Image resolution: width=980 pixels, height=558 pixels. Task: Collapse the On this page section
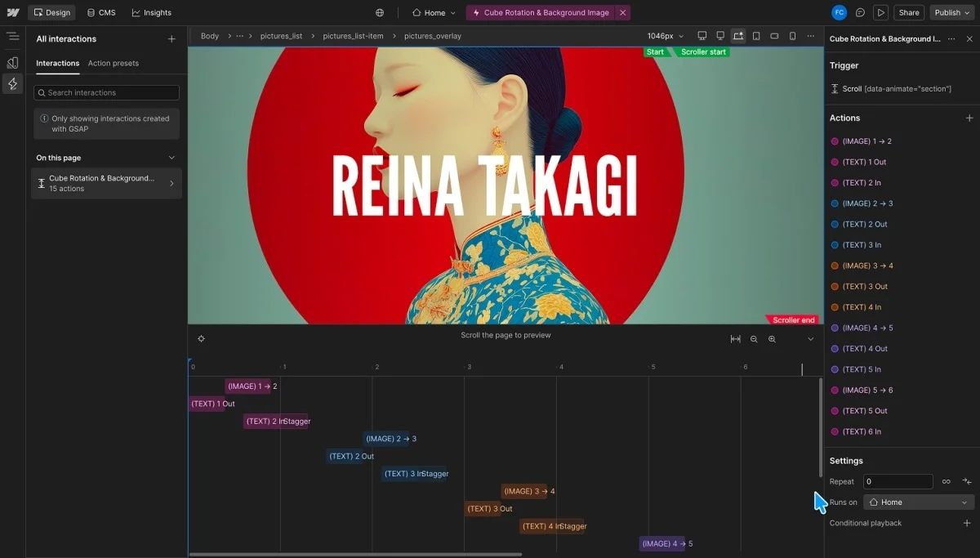click(x=171, y=158)
